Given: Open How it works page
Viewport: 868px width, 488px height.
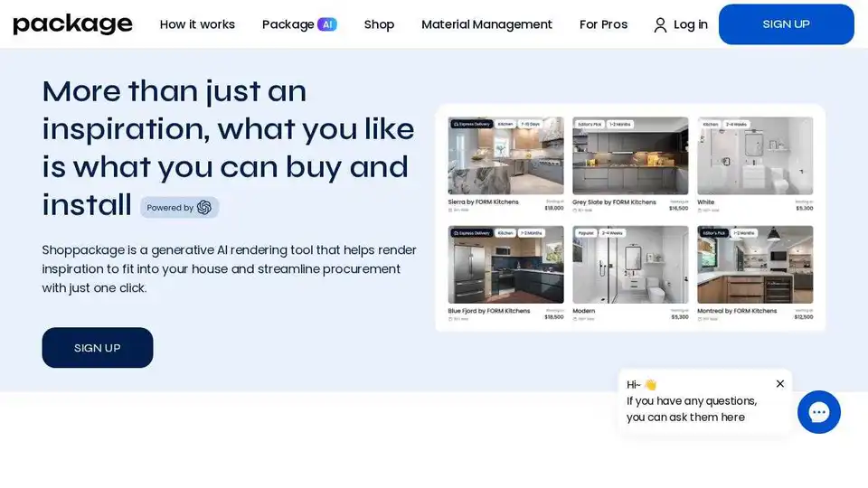Looking at the screenshot, I should tap(197, 24).
